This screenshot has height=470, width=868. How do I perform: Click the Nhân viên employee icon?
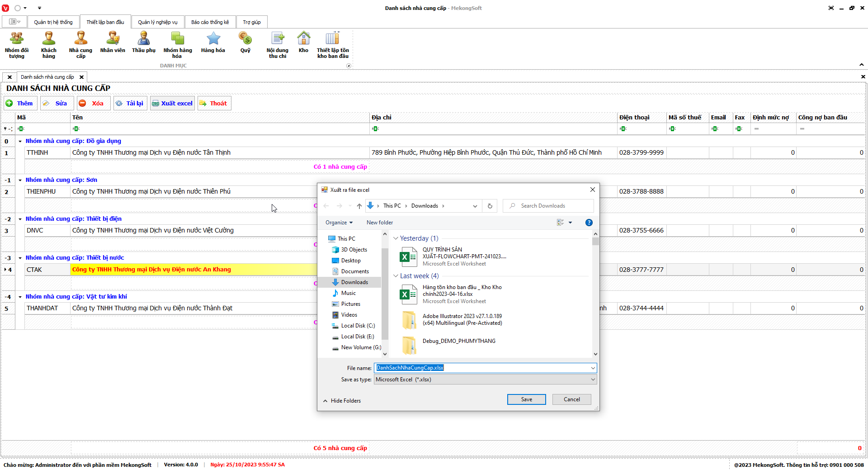(113, 43)
